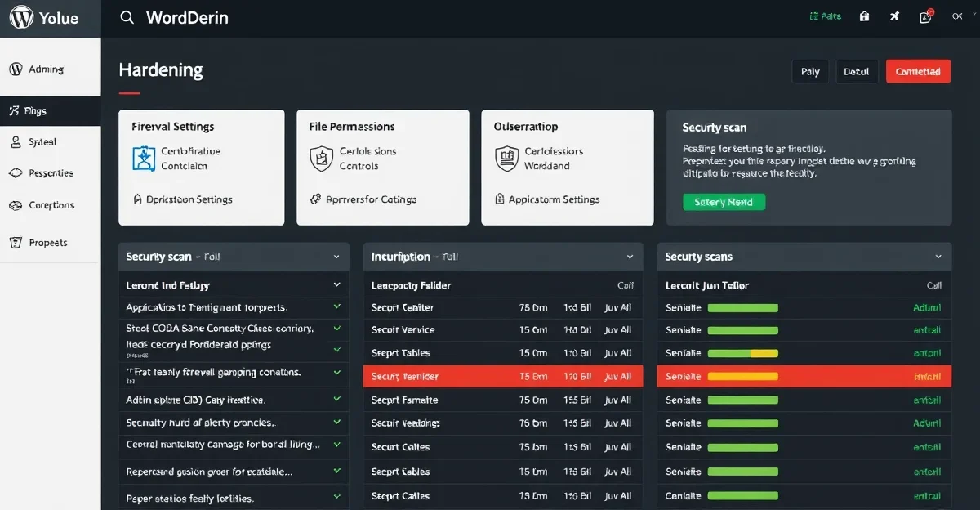This screenshot has height=510, width=980.
Task: Click the WordPress icon next to Adming
Action: tap(16, 69)
